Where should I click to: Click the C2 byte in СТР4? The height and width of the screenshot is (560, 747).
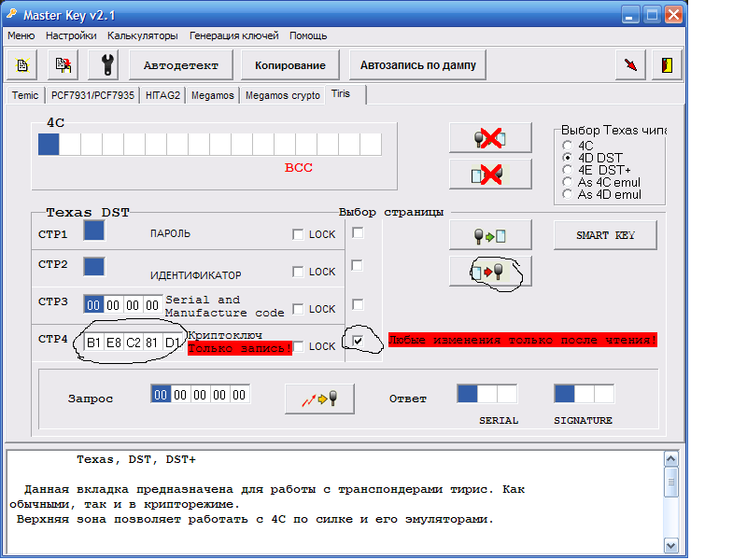coord(134,343)
